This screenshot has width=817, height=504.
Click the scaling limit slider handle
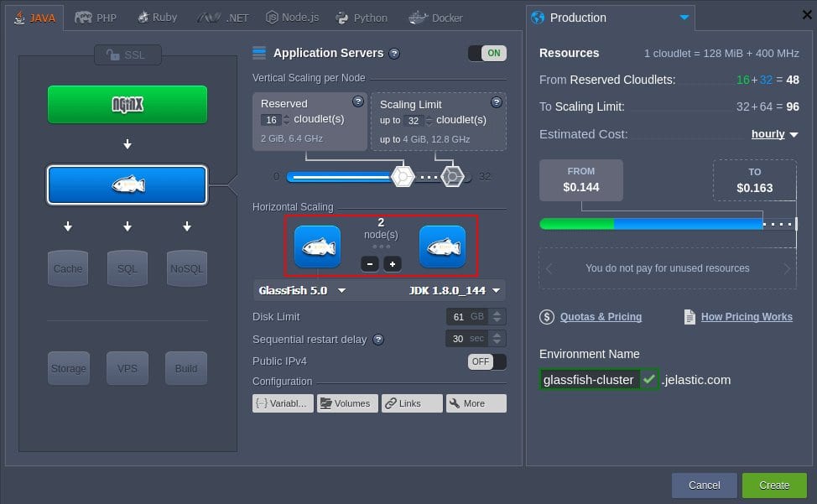click(x=452, y=177)
